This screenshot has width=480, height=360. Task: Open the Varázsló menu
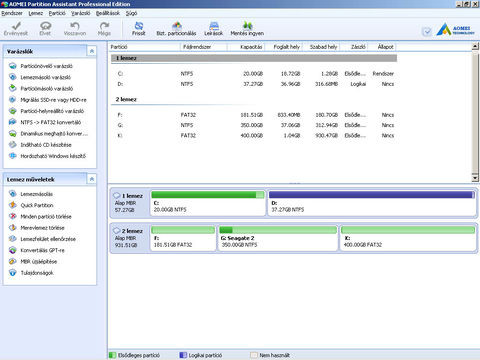point(81,13)
